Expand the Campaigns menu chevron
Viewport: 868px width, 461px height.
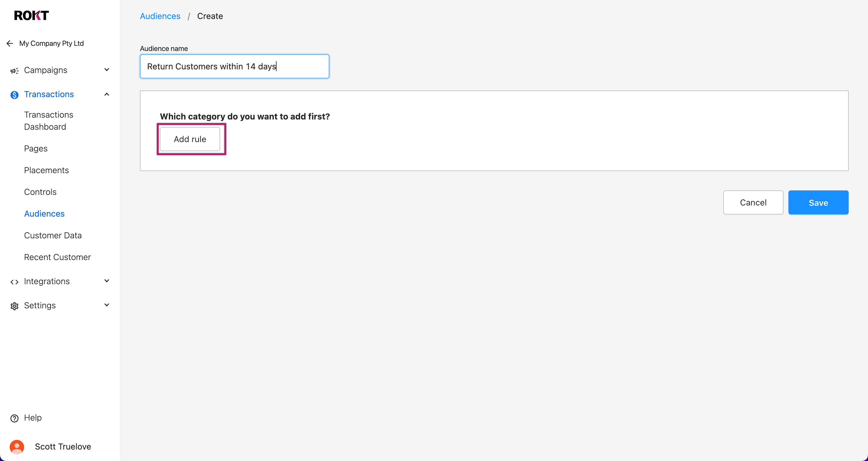[107, 70]
